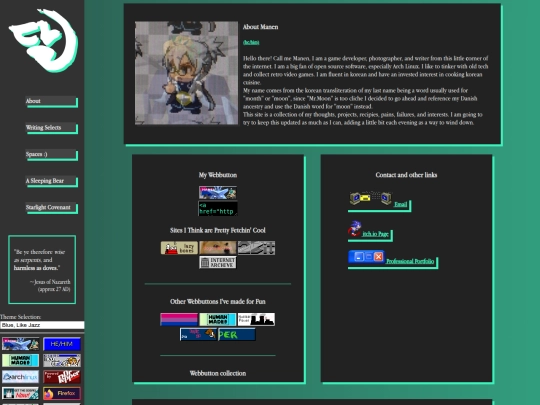Click the blue PER webbutton
The height and width of the screenshot is (405, 540).
click(x=237, y=334)
